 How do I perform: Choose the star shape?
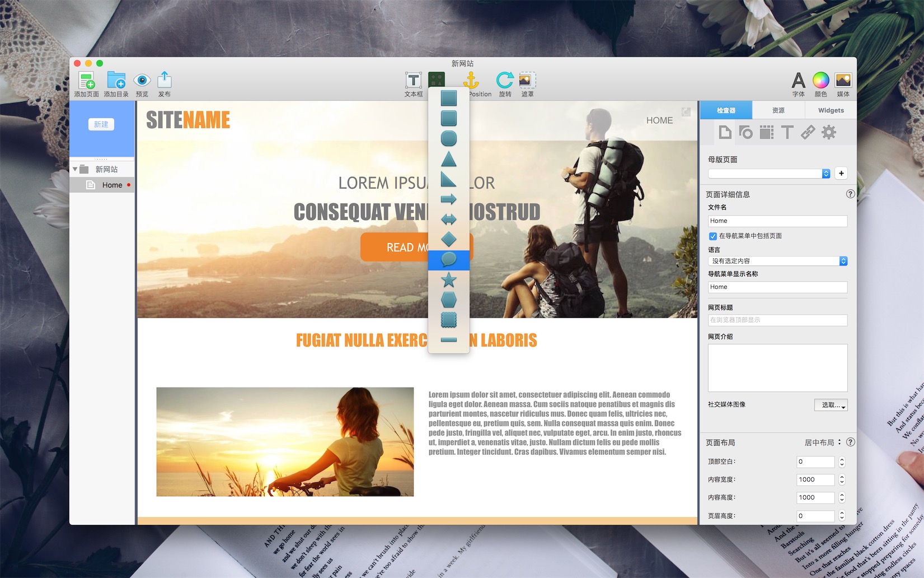[449, 280]
